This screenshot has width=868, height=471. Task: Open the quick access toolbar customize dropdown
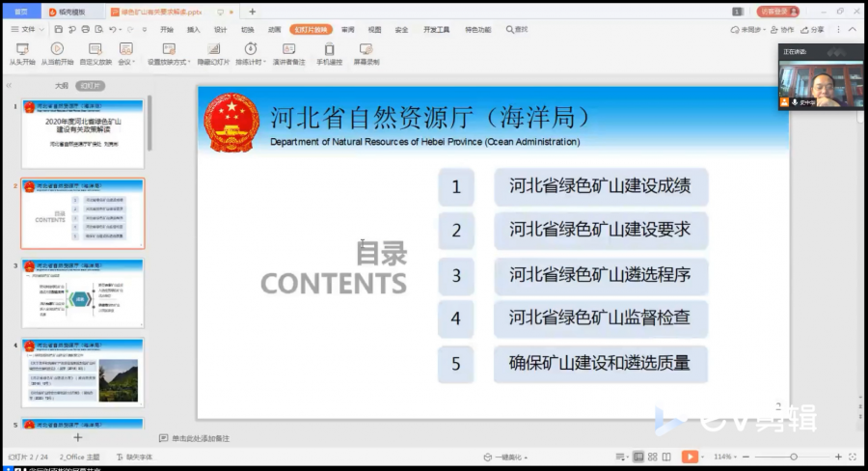tap(145, 29)
